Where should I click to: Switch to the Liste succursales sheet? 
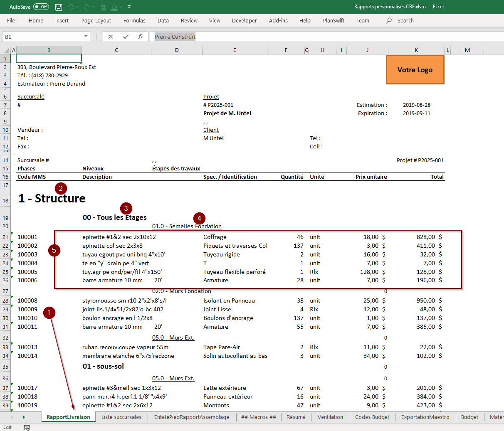tap(121, 417)
